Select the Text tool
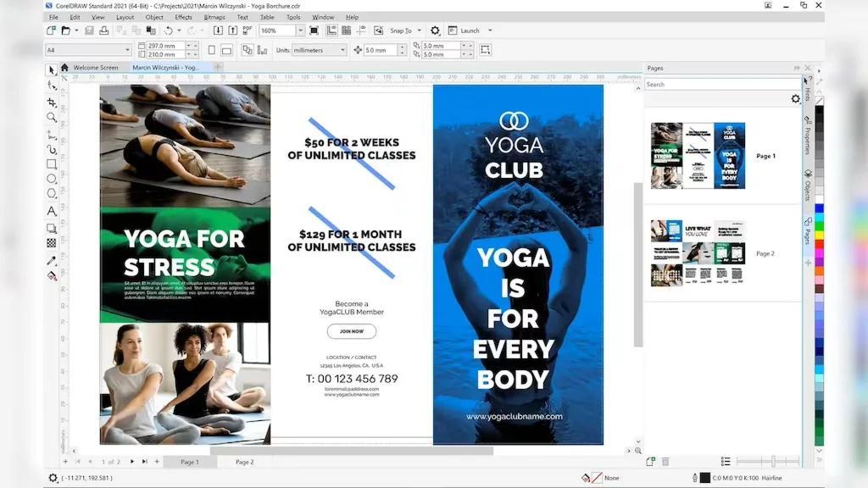 [x=52, y=211]
